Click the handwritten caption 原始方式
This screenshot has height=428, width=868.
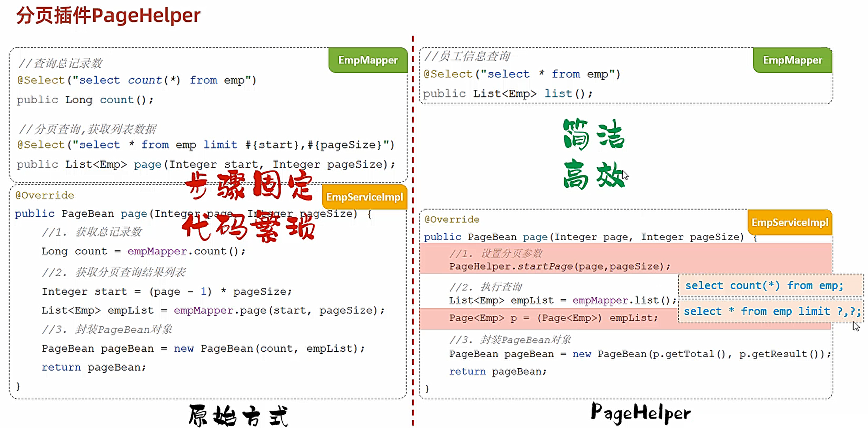238,416
